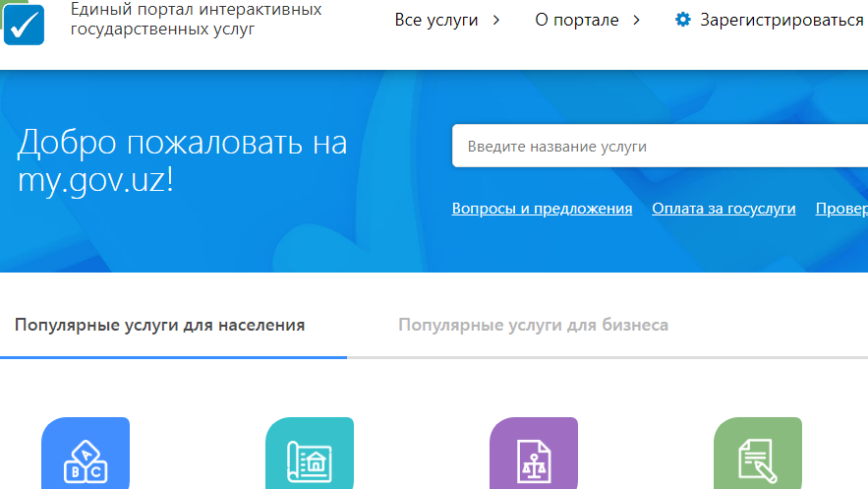Open Оплата за госуслуги link
868x489 pixels.
pos(723,209)
